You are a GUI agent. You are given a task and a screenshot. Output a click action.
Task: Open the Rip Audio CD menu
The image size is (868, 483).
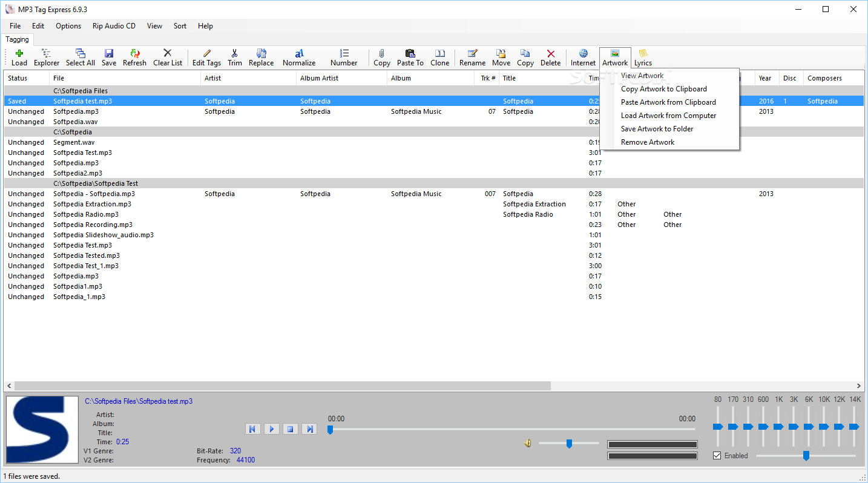tap(114, 26)
